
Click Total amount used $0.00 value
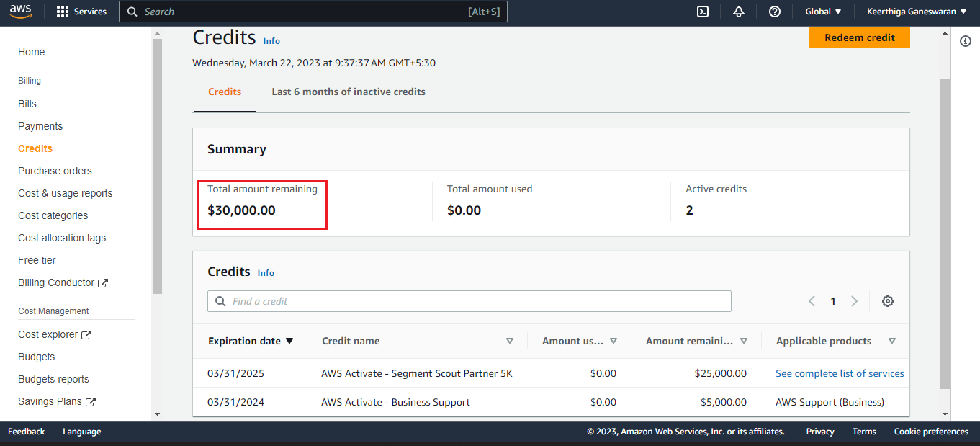click(464, 210)
